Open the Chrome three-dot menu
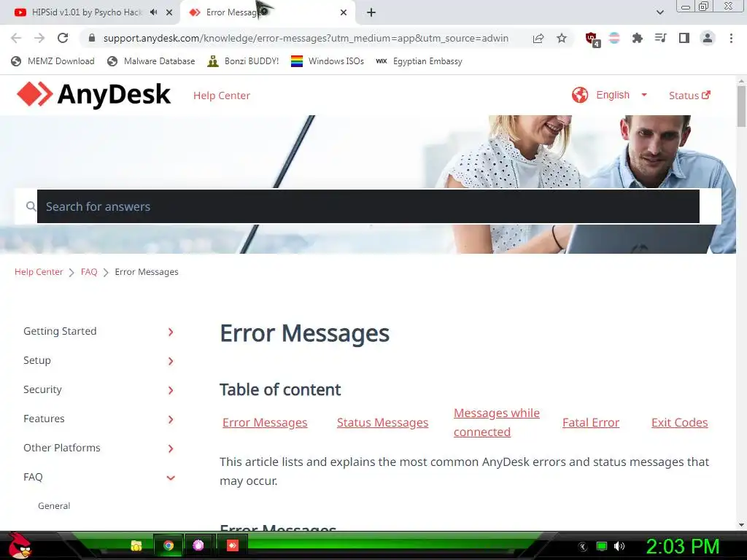This screenshot has width=747, height=560. (731, 38)
